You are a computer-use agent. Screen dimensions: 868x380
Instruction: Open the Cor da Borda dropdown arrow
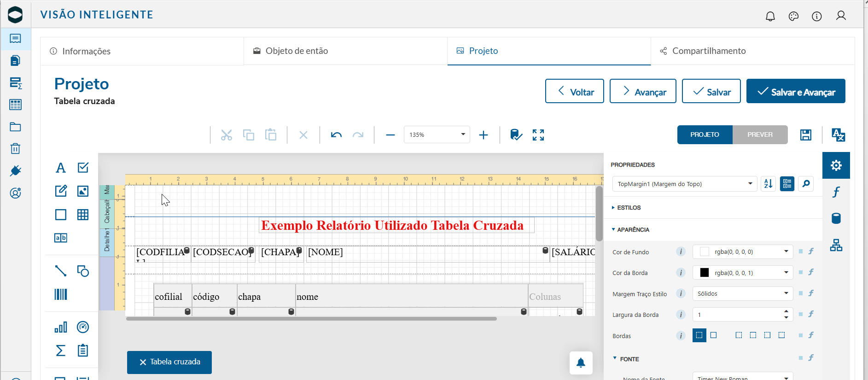pyautogui.click(x=786, y=273)
